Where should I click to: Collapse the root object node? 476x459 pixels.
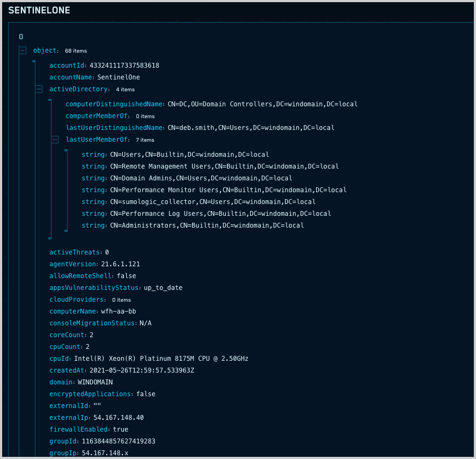(22, 50)
